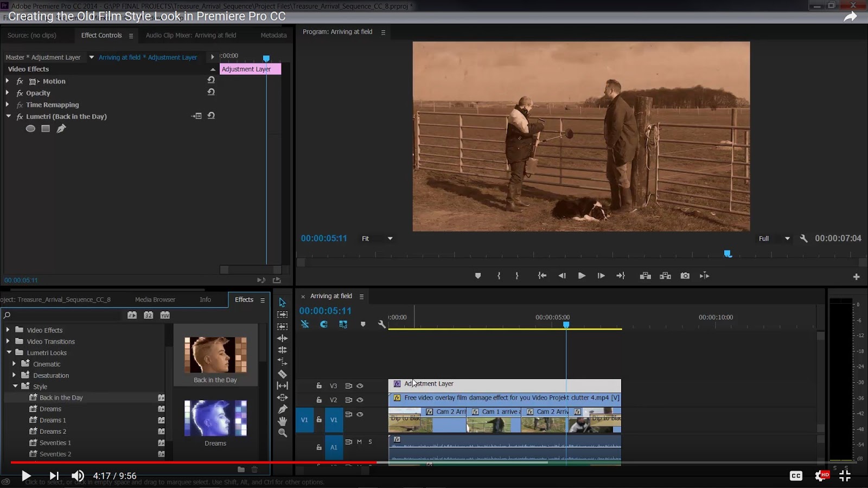This screenshot has width=868, height=488.
Task: Toggle the V2 track lock
Action: pyautogui.click(x=319, y=400)
